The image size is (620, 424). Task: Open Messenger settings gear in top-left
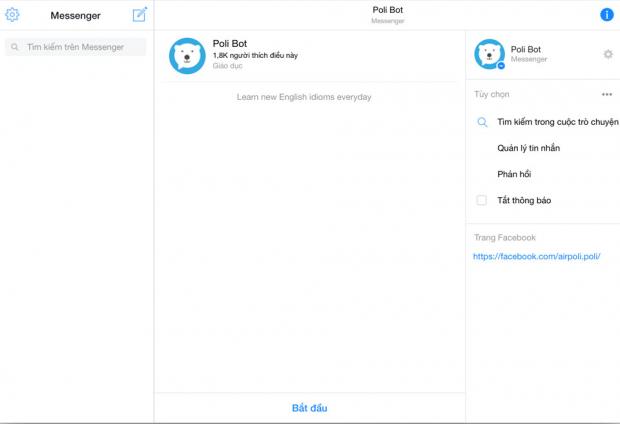(13, 15)
